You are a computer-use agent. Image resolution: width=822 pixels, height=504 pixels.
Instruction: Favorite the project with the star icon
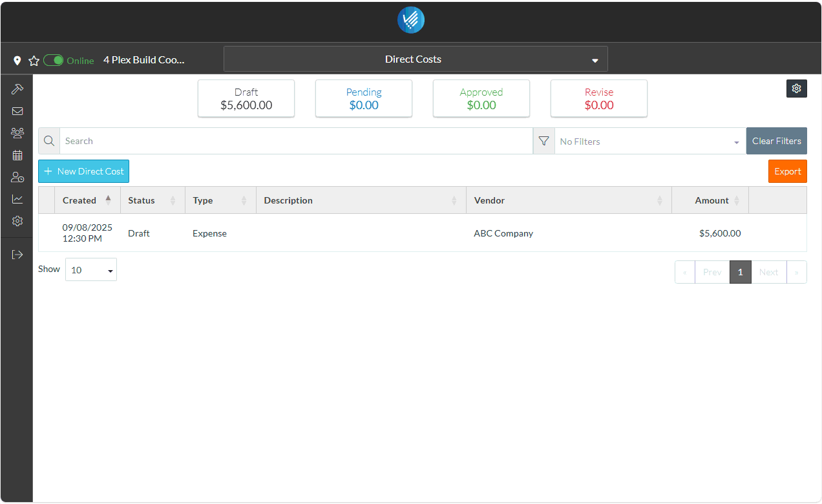pyautogui.click(x=34, y=60)
